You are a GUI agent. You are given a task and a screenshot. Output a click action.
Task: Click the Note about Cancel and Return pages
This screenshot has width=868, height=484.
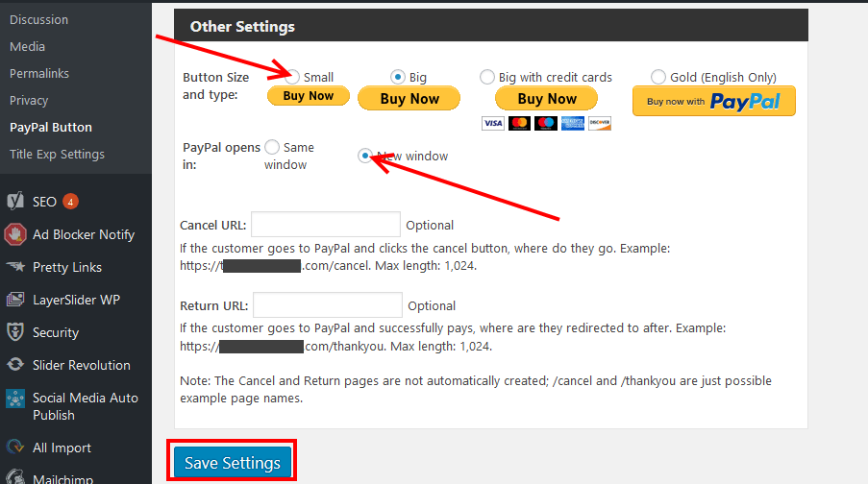(476, 390)
